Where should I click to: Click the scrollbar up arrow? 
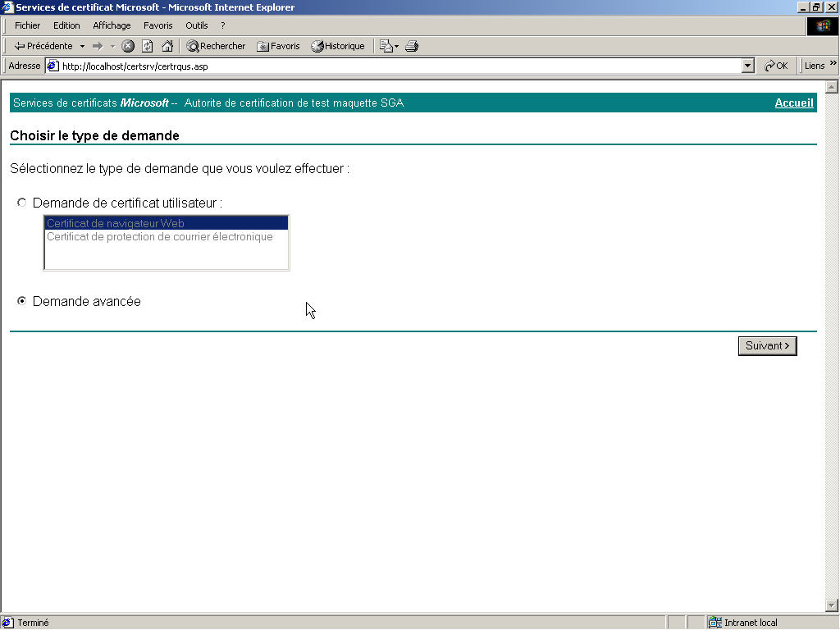click(x=832, y=87)
